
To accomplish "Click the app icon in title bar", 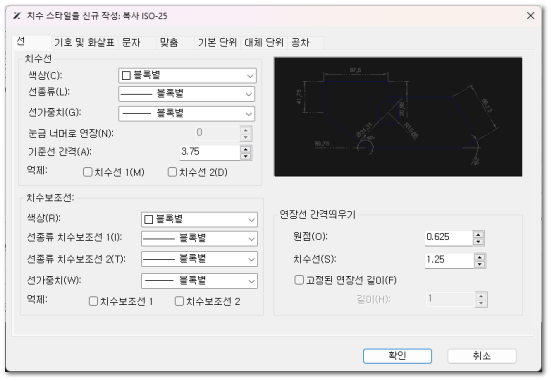I will [17, 16].
